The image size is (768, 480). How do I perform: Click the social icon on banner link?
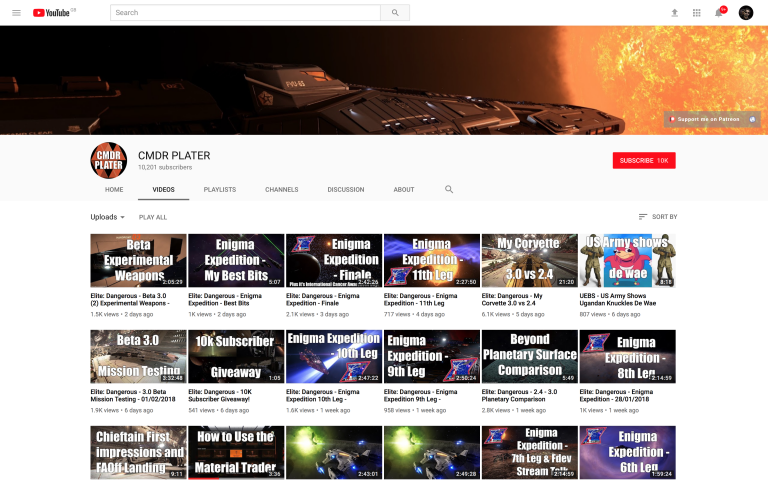(752, 119)
